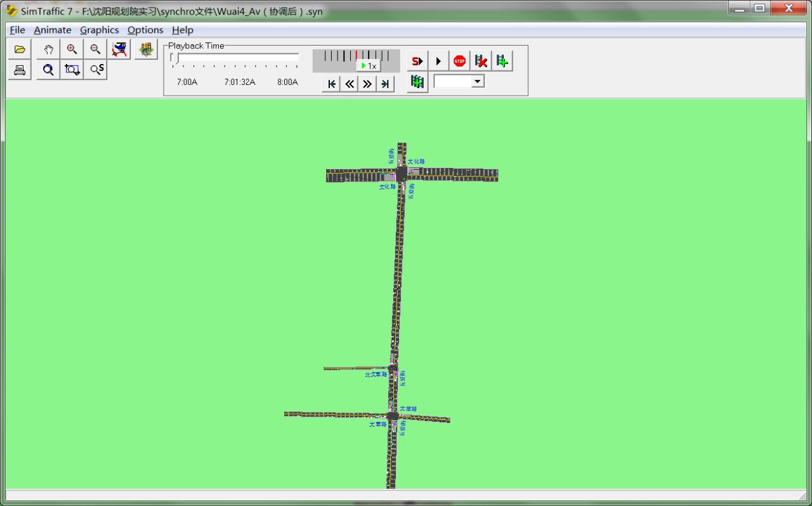Expand the Graphics menu
812x506 pixels.
[x=99, y=30]
